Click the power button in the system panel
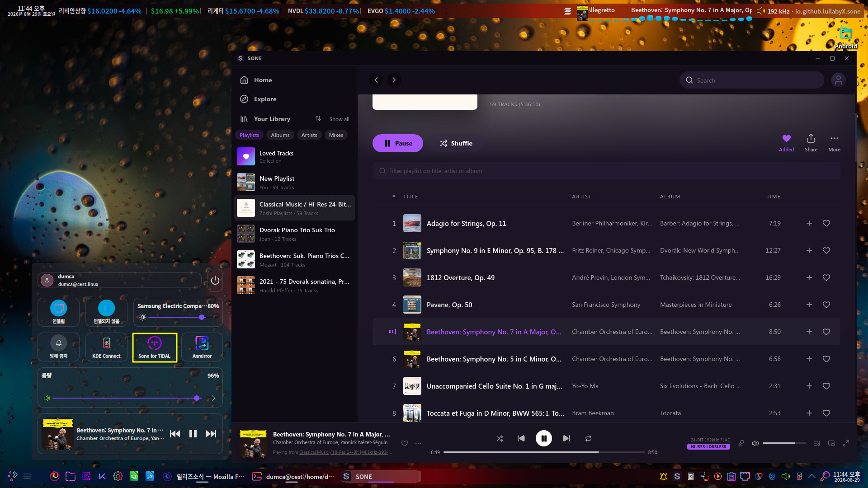The height and width of the screenshot is (488, 868). (x=215, y=280)
